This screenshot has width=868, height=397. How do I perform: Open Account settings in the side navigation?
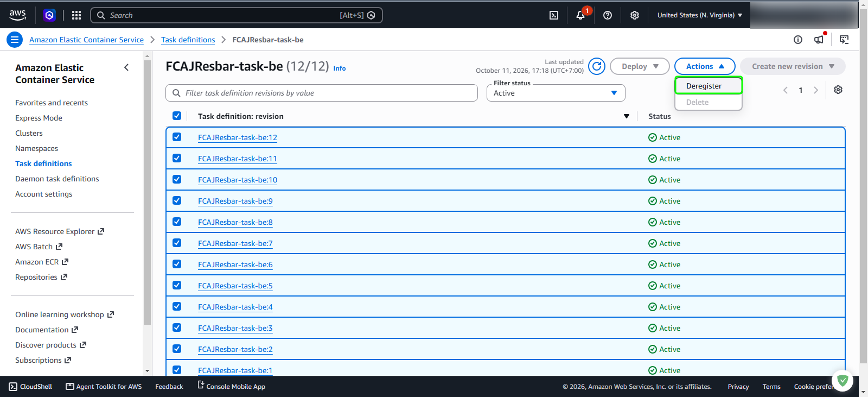pos(43,194)
